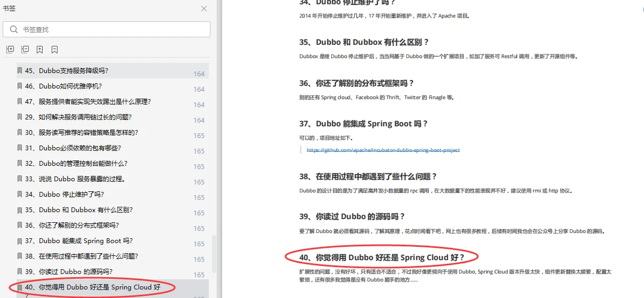Click the add bookmark icon
Viewport: 644px width, 298px height.
pyautogui.click(x=40, y=50)
